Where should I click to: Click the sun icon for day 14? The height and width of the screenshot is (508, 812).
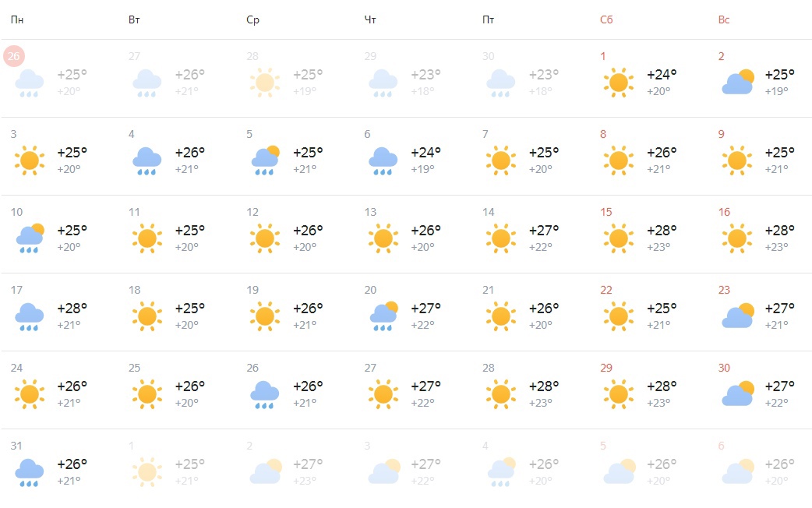[x=501, y=238]
